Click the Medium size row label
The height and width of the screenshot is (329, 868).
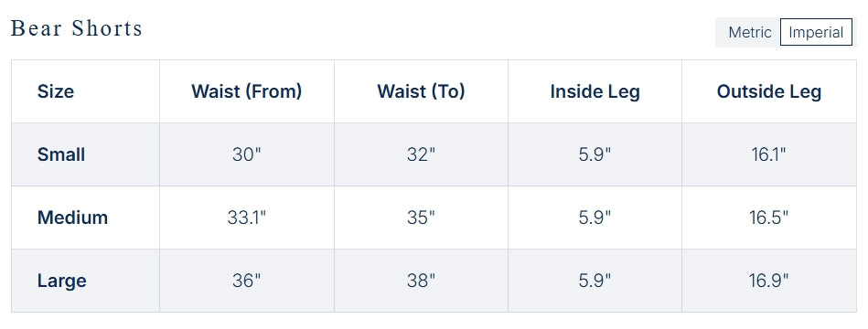[72, 218]
